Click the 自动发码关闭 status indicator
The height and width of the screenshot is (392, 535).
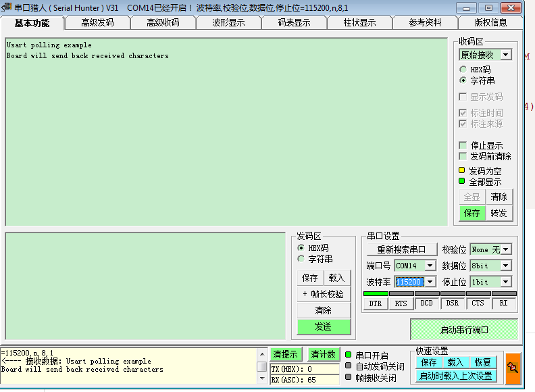click(x=348, y=366)
